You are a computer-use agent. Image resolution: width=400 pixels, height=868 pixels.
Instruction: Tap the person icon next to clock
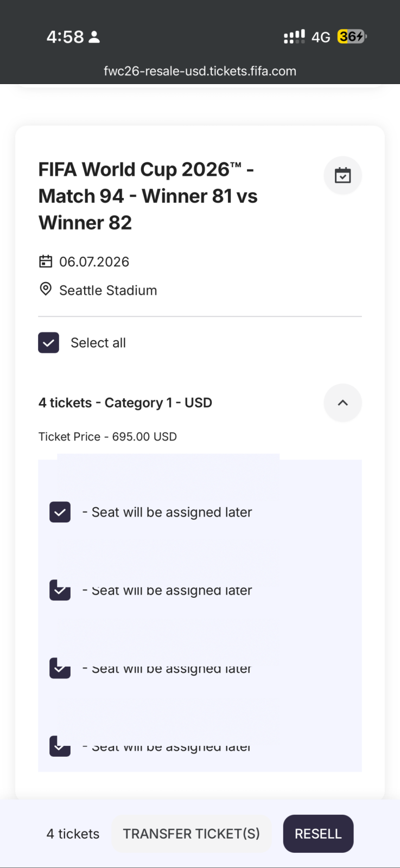click(94, 37)
